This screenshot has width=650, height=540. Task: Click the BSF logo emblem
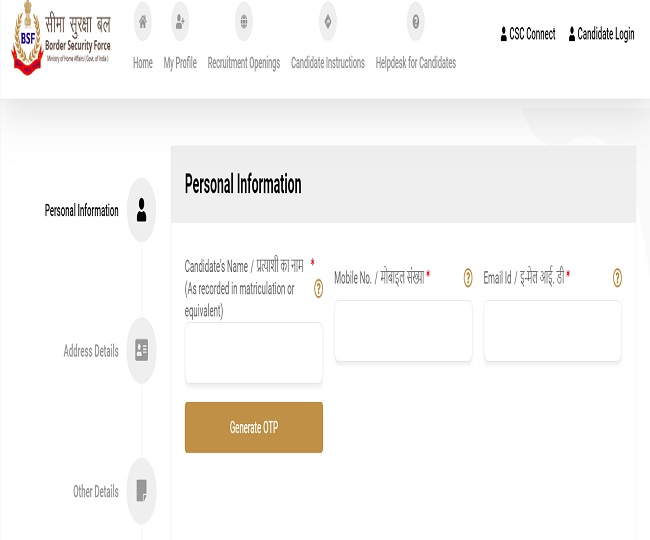coord(27,45)
